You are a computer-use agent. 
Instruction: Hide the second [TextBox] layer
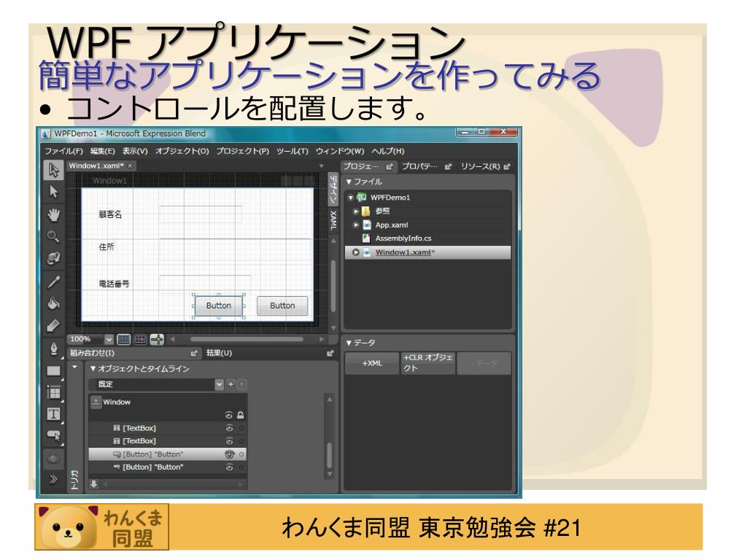229,441
